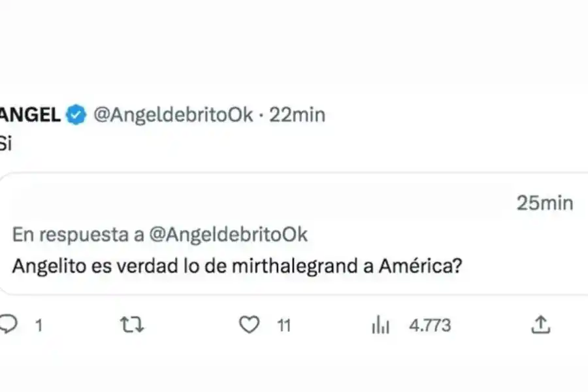Viewport: 588px width, 392px height.
Task: Click the 4.773 views count
Action: 429,325
